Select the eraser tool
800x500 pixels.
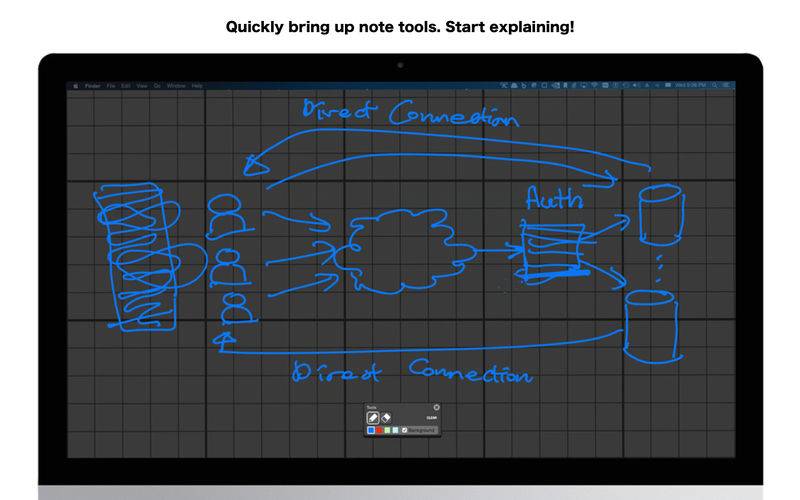pyautogui.click(x=386, y=417)
